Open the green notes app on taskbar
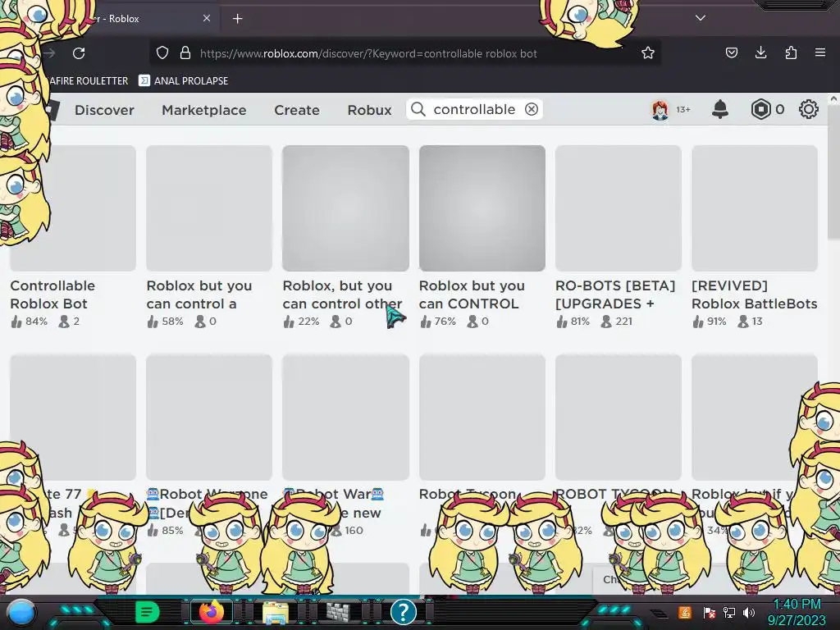The height and width of the screenshot is (630, 840). tap(147, 612)
